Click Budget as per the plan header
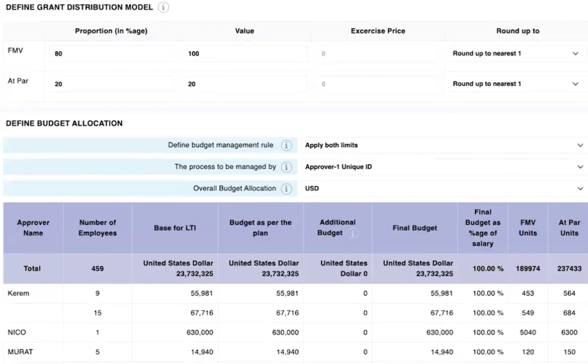The width and height of the screenshot is (588, 364). 261,228
